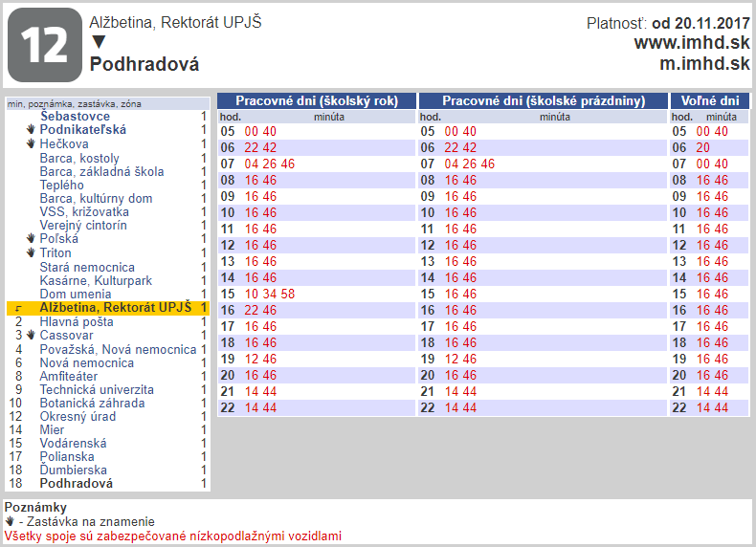
Task: Click the Podhradová destination heading at top
Action: (145, 64)
